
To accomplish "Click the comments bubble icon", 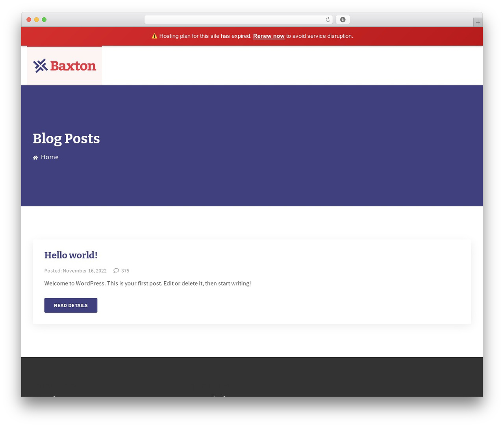I will 116,271.
